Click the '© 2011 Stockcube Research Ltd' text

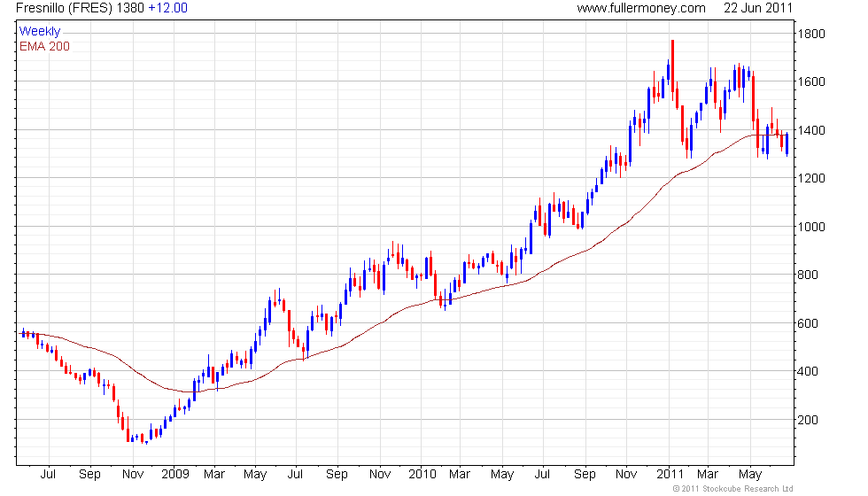click(x=732, y=489)
